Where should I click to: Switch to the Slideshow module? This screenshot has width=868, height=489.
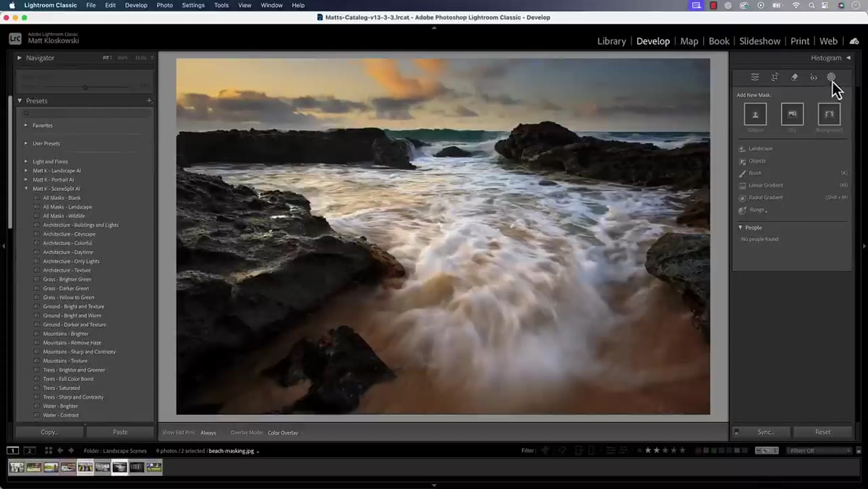(x=759, y=41)
